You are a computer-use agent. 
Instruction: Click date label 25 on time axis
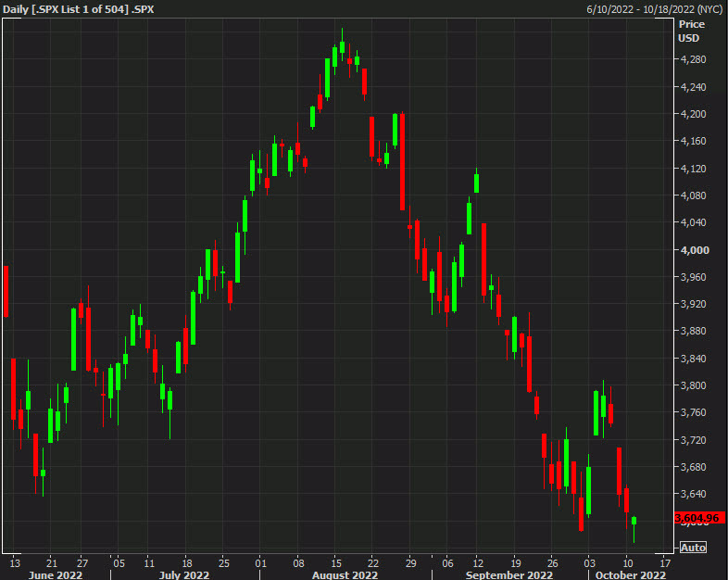click(x=224, y=563)
